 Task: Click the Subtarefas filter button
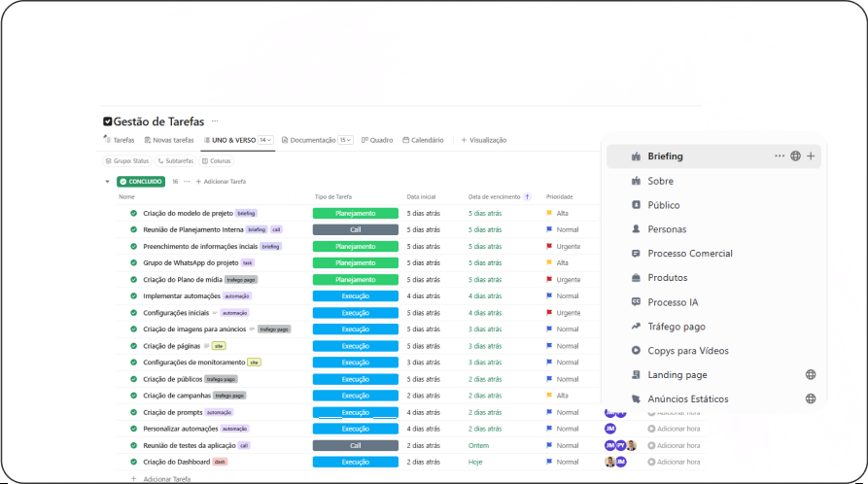coord(177,160)
